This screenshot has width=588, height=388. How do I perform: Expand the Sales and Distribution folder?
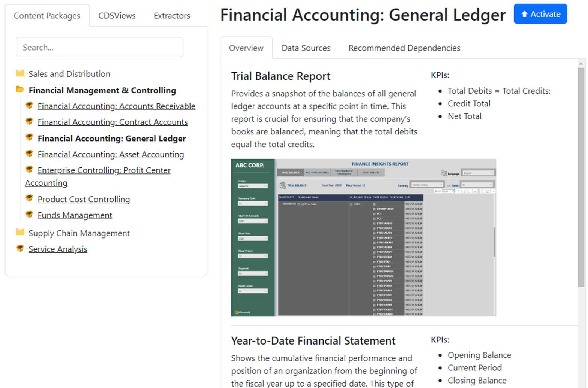point(69,74)
